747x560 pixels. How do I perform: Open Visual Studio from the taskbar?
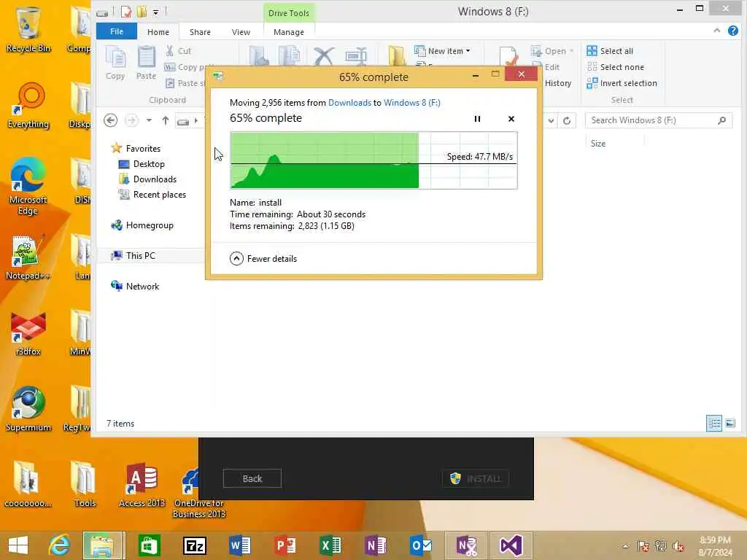click(511, 545)
